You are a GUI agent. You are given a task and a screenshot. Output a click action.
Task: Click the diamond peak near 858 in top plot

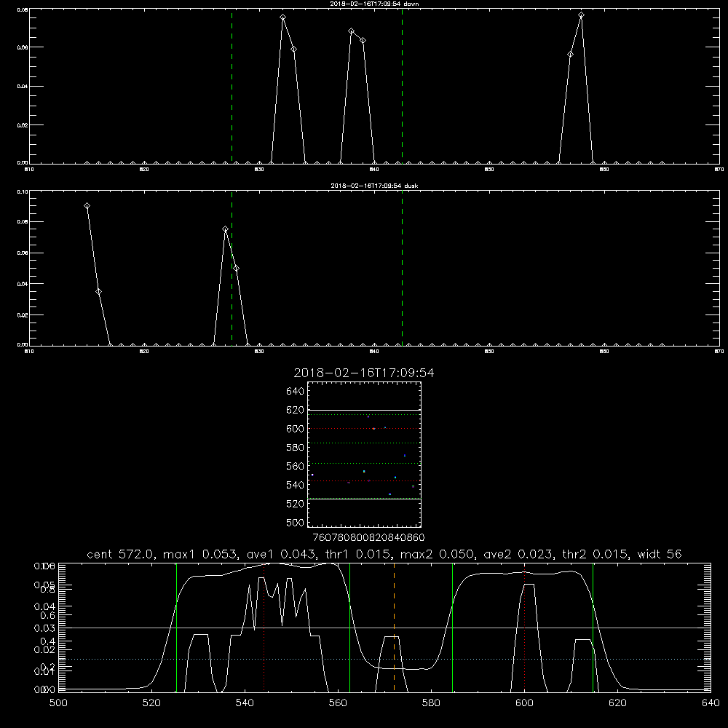point(581,15)
